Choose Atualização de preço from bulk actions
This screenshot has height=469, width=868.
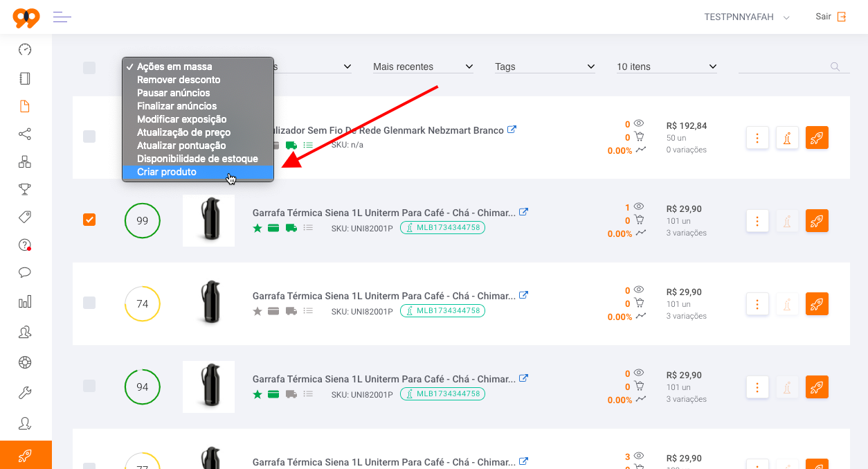198,132
